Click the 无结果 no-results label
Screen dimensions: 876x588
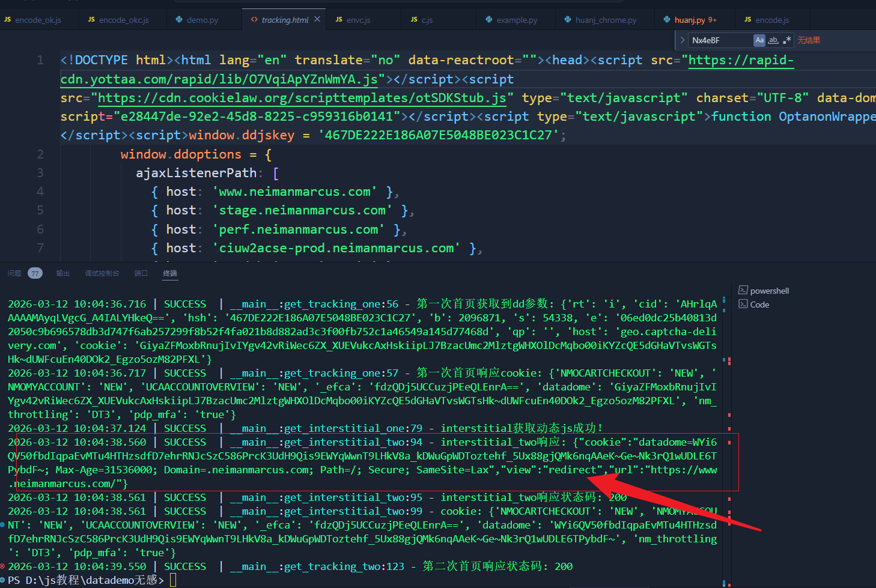(x=809, y=40)
